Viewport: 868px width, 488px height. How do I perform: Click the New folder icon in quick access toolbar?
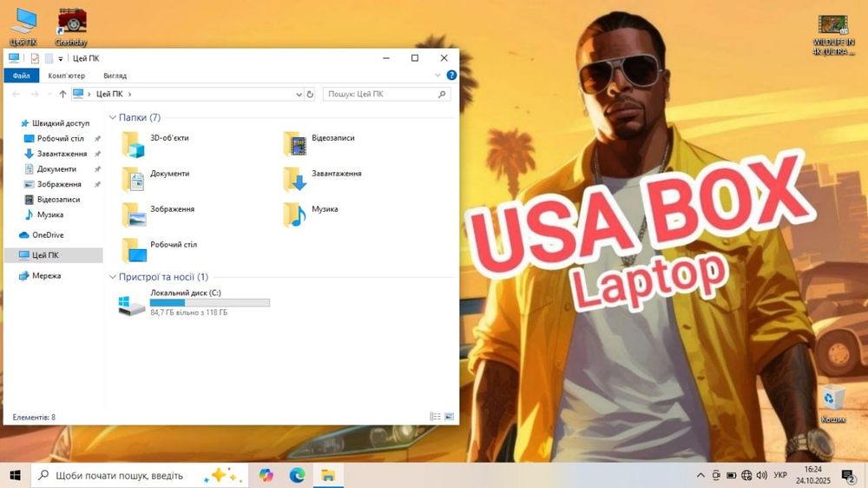click(x=49, y=58)
